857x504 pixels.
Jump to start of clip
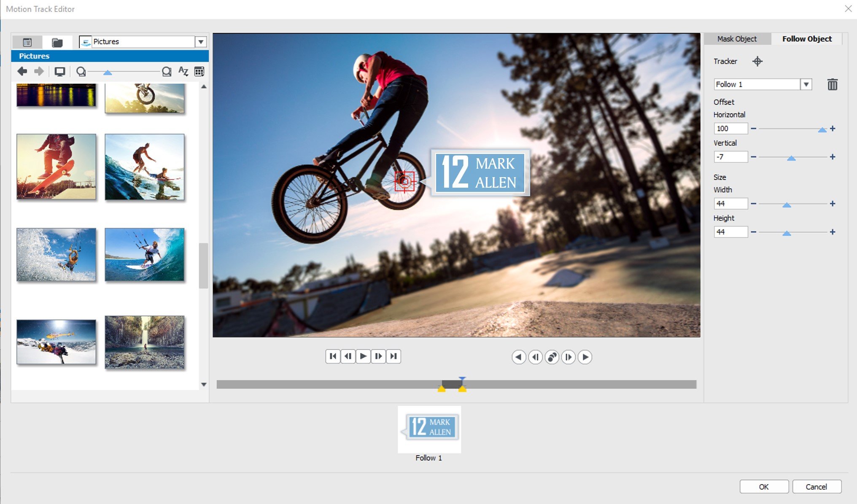(x=333, y=356)
